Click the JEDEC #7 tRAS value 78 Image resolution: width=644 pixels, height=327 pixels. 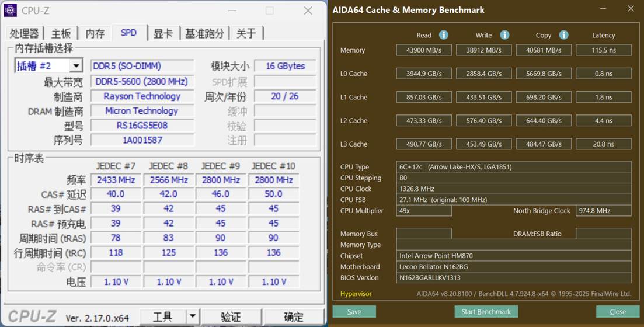(116, 238)
